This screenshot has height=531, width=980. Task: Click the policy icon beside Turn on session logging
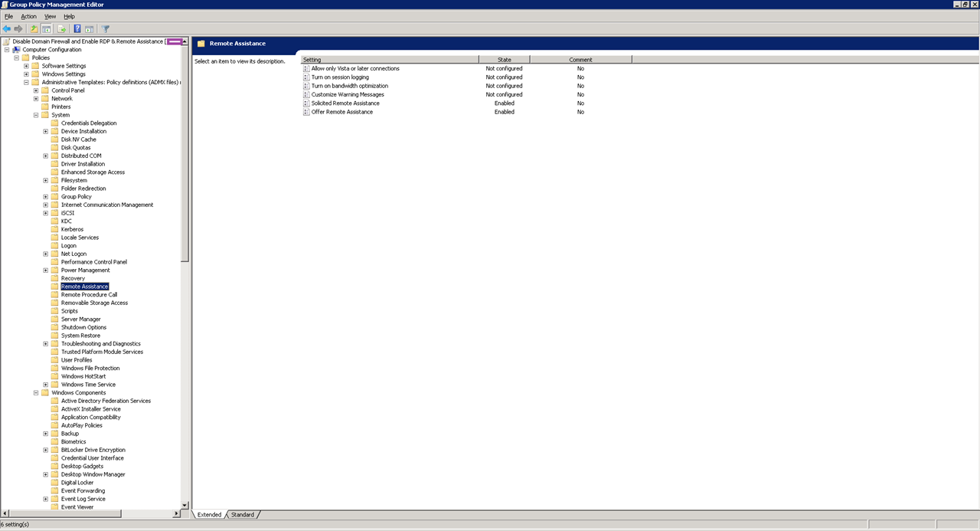coord(306,77)
